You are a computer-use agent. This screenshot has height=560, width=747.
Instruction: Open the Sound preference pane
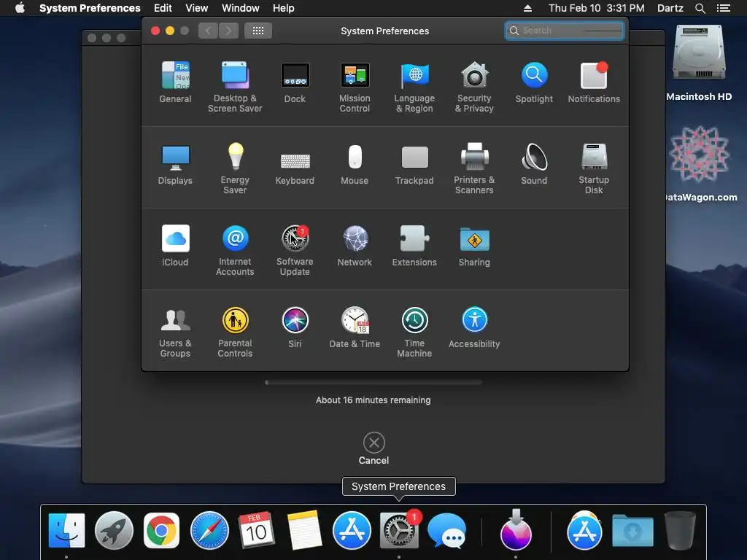tap(534, 164)
